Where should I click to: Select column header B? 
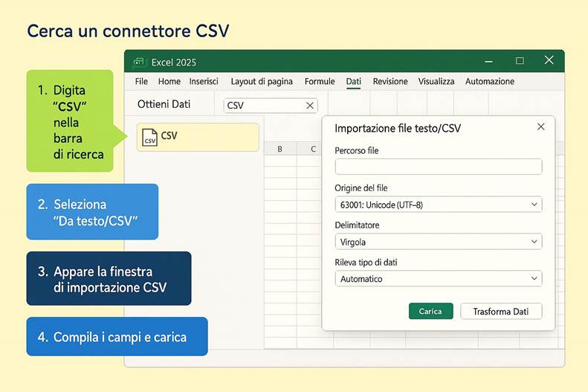pos(280,149)
